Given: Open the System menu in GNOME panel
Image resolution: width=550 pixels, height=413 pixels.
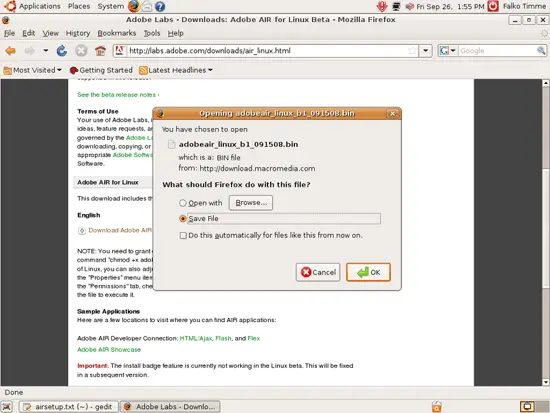Looking at the screenshot, I should tap(110, 6).
